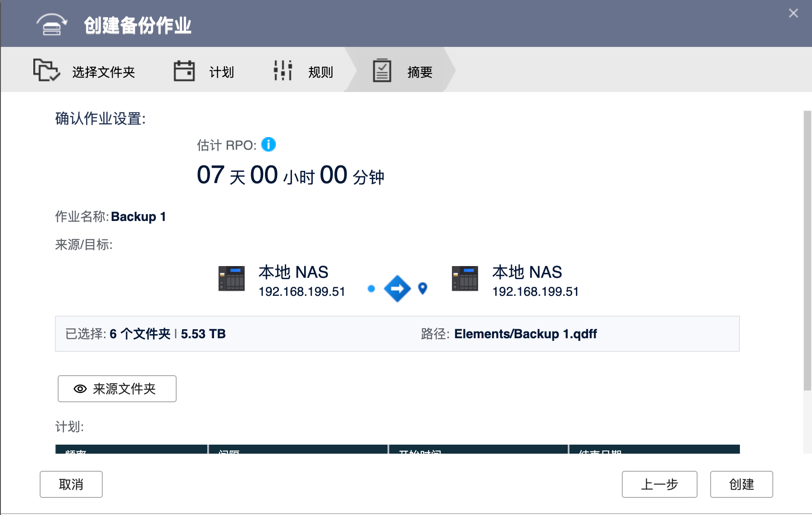The height and width of the screenshot is (515, 812).
Task: Click the calendar icon for the 计划 step
Action: click(184, 70)
